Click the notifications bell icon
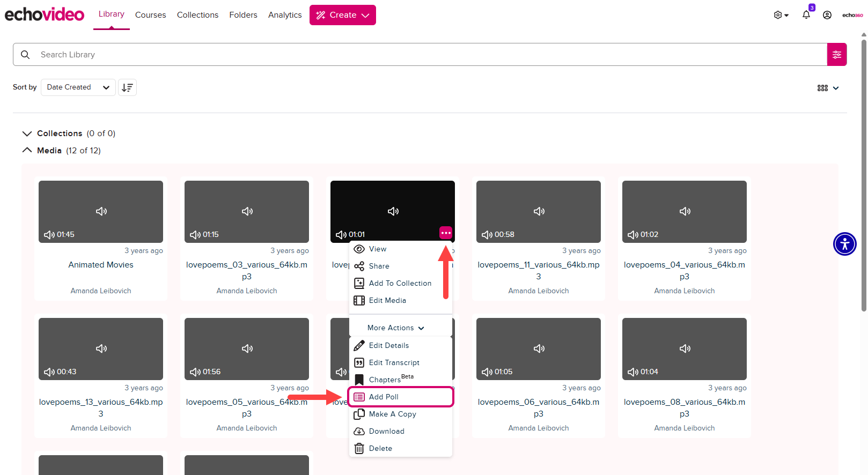Screen dimensions: 868x475 (x=806, y=15)
